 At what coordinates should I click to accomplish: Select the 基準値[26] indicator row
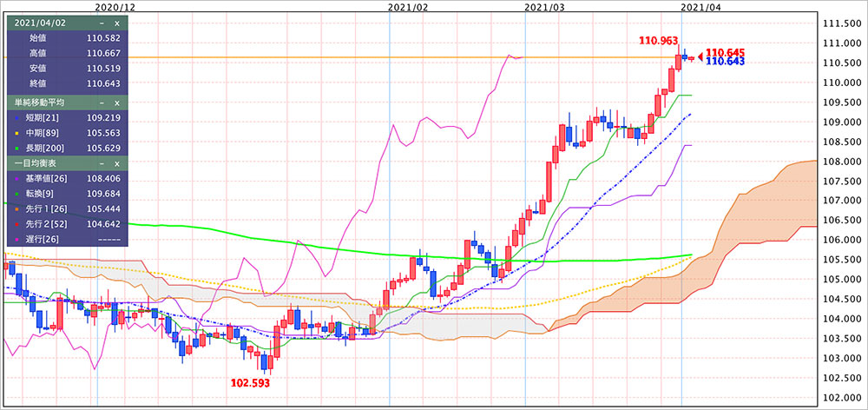[66, 178]
